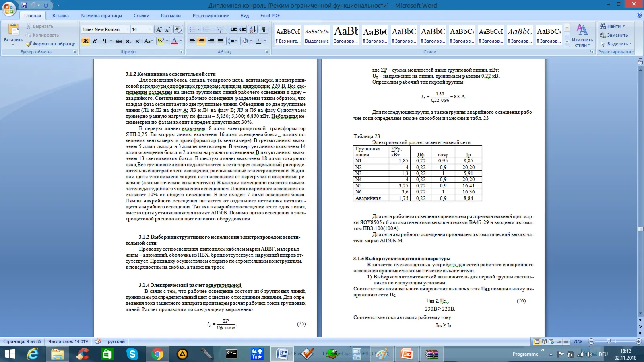Open the Рецензирование ribbon tab
Screen dimensions: 644x362
(211, 16)
